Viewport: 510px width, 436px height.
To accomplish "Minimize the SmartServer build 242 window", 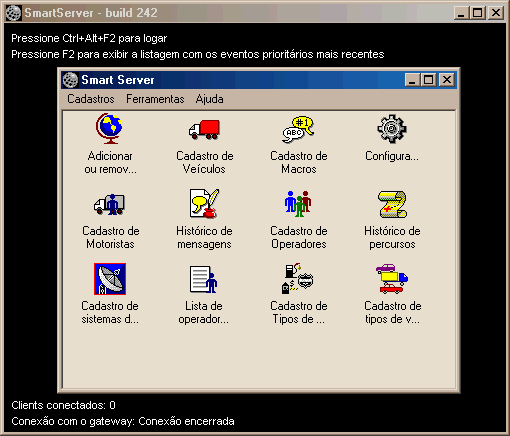I will tap(461, 13).
